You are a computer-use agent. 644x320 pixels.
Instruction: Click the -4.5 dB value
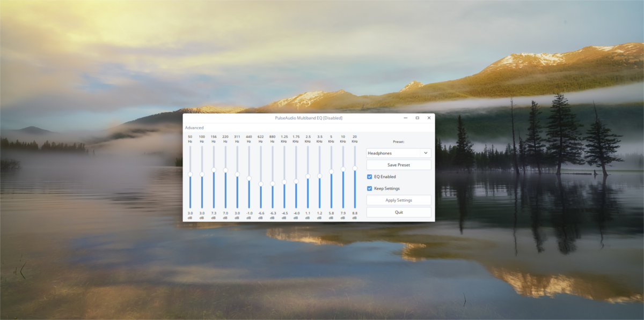284,215
